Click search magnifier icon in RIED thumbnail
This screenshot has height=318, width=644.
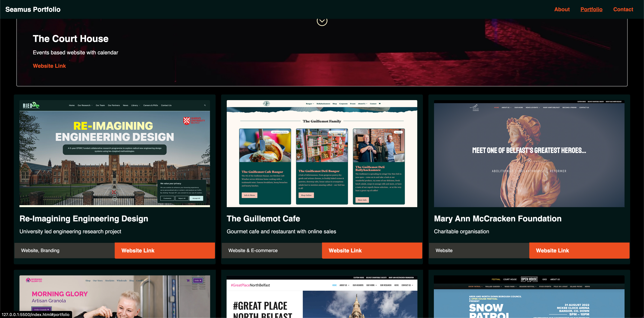(x=205, y=105)
